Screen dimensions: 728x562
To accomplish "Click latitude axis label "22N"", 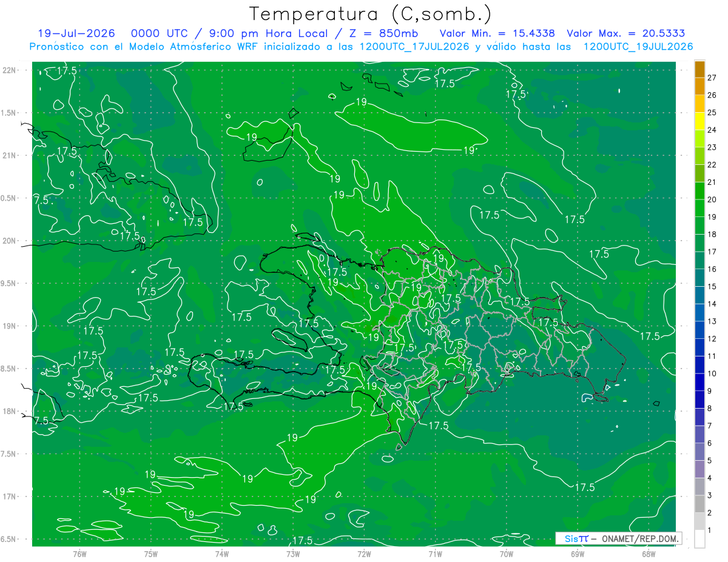I will click(x=10, y=70).
